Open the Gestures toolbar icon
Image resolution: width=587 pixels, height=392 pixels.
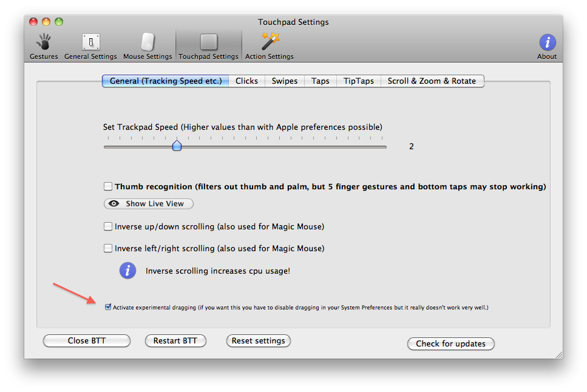(44, 42)
